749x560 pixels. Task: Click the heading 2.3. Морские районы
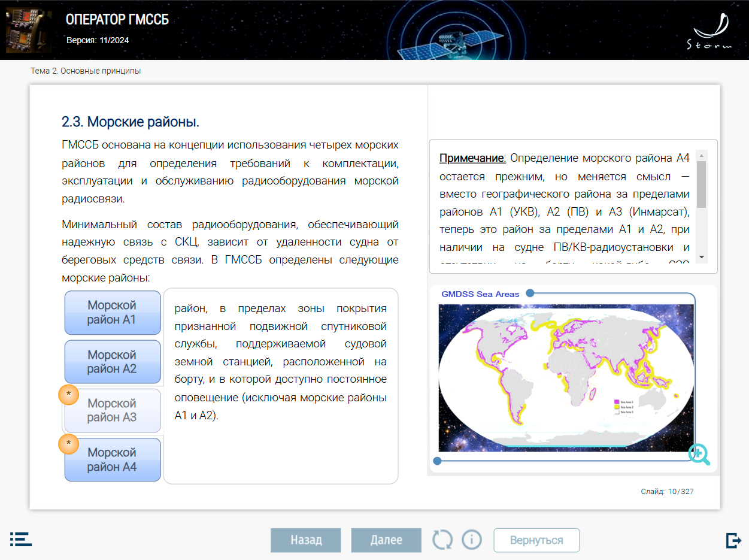(x=131, y=122)
